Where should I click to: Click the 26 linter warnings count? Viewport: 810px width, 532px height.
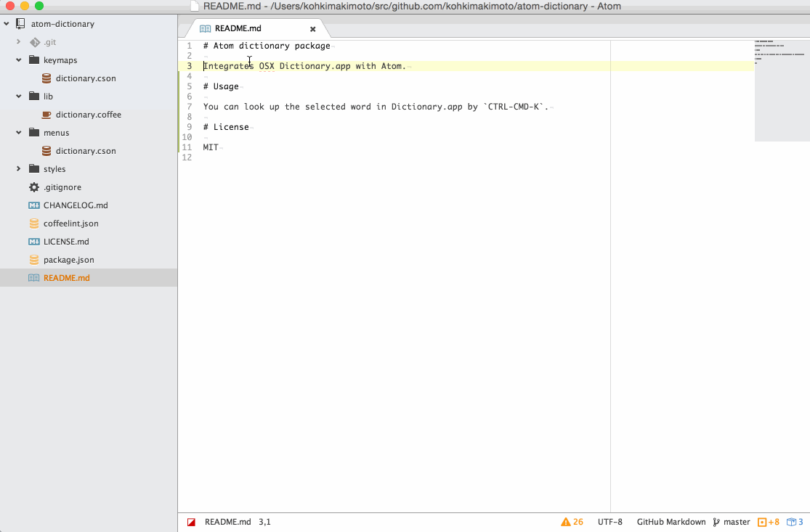[578, 522]
